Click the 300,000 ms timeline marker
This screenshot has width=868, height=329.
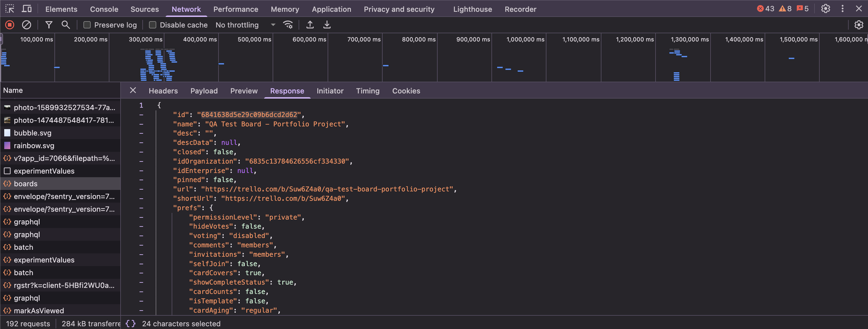pos(146,39)
